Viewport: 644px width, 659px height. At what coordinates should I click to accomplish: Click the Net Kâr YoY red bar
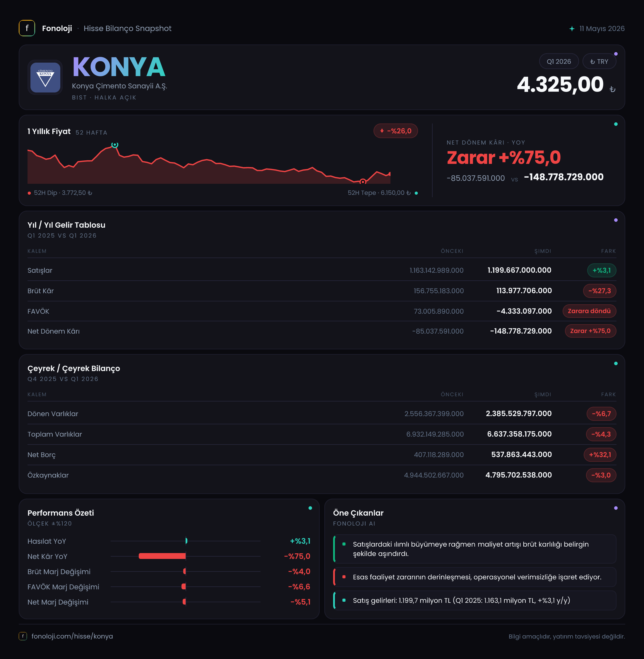pos(162,556)
